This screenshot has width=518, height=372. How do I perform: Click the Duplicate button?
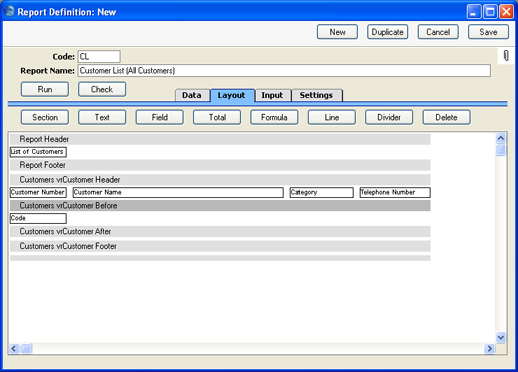point(388,32)
